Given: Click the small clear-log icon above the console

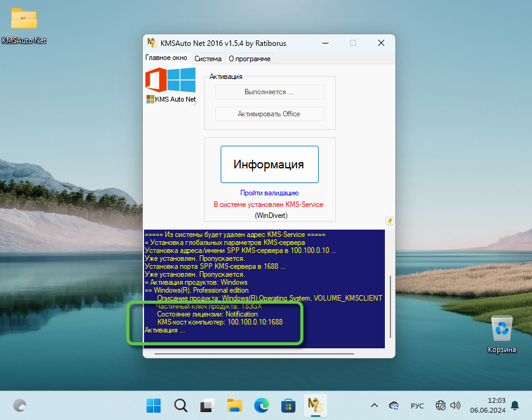Looking at the screenshot, I should pyautogui.click(x=390, y=221).
